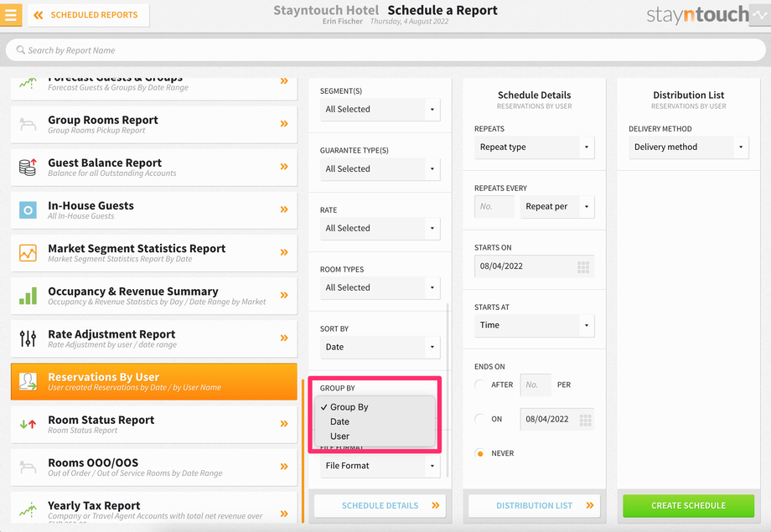This screenshot has width=771, height=532.
Task: Click the Occupancy & Revenue bar chart icon
Action: click(28, 296)
